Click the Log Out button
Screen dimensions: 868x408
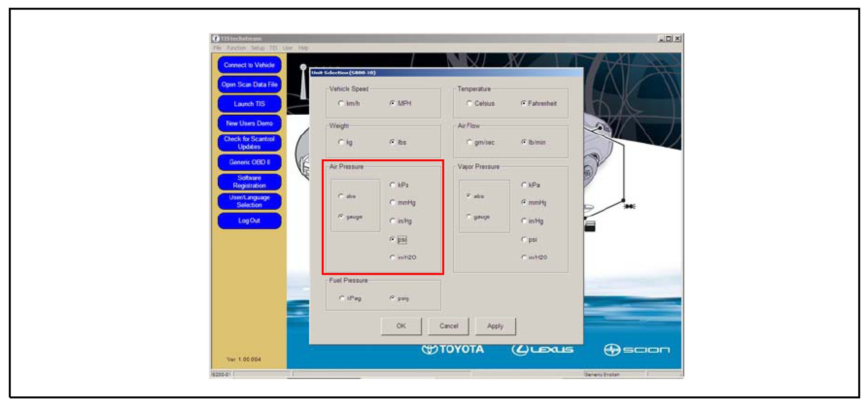(x=249, y=221)
